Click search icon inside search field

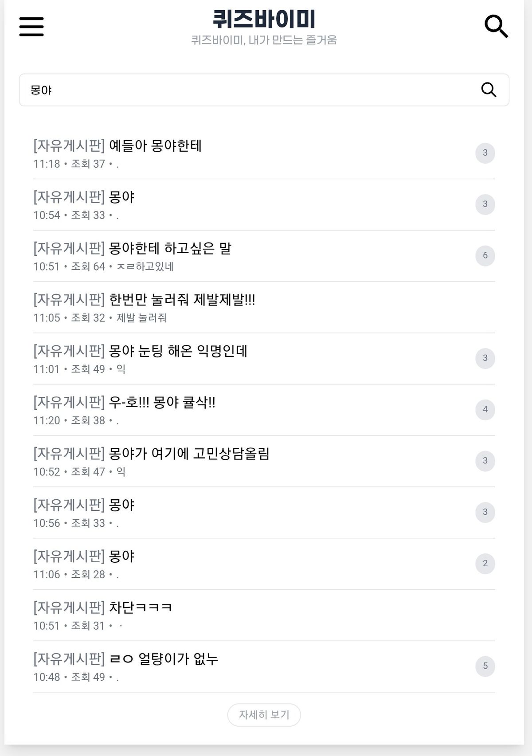tap(488, 90)
